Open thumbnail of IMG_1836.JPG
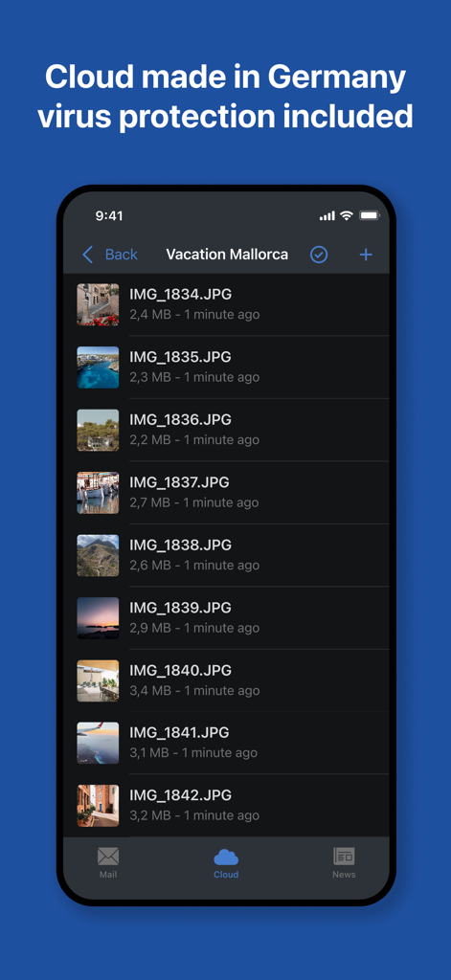The image size is (451, 980). click(98, 430)
